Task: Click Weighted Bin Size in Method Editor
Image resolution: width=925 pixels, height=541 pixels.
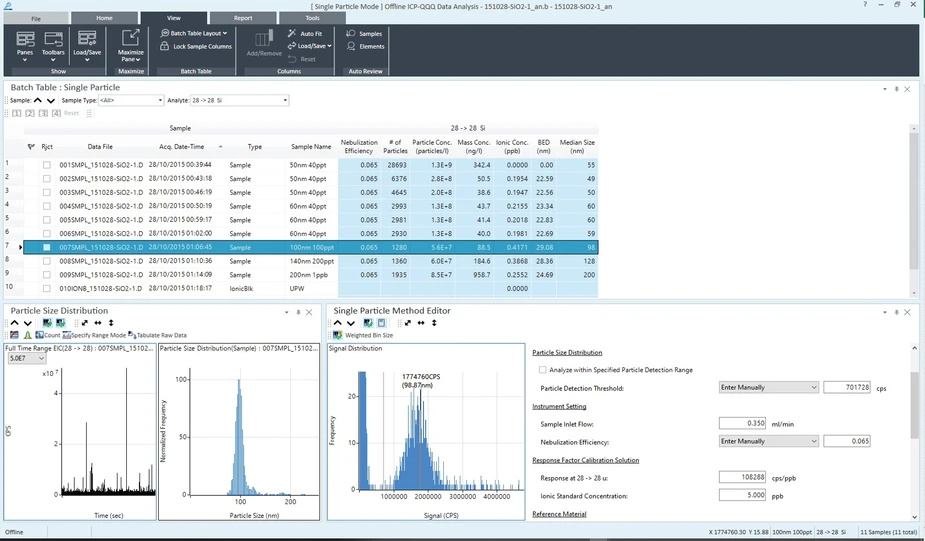Action: tap(363, 335)
